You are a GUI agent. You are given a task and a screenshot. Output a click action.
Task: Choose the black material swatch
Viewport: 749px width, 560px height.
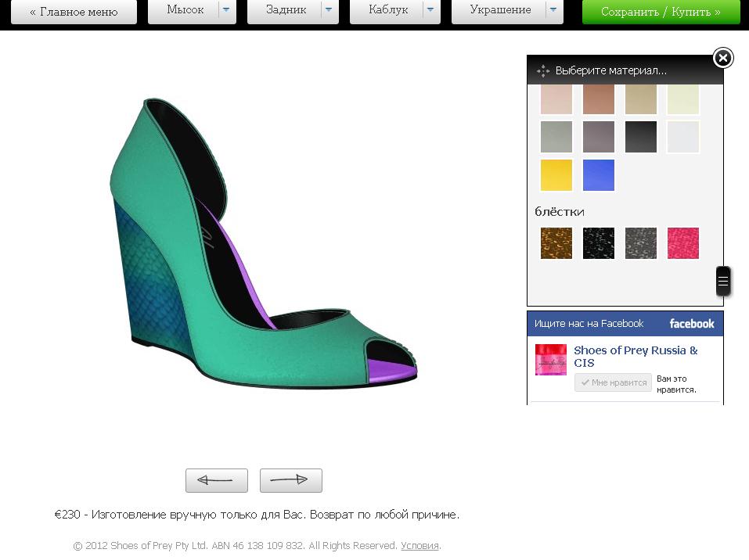pos(640,137)
